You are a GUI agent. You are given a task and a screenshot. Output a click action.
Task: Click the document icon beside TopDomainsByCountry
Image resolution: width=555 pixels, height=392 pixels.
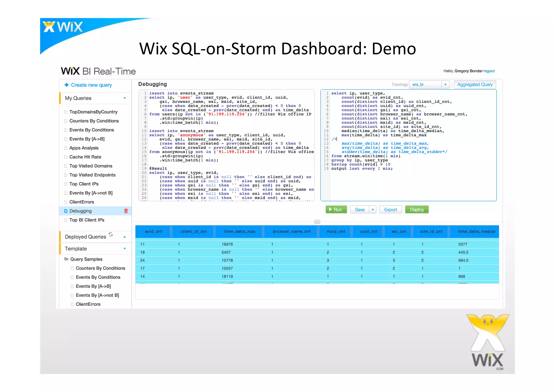(x=66, y=112)
